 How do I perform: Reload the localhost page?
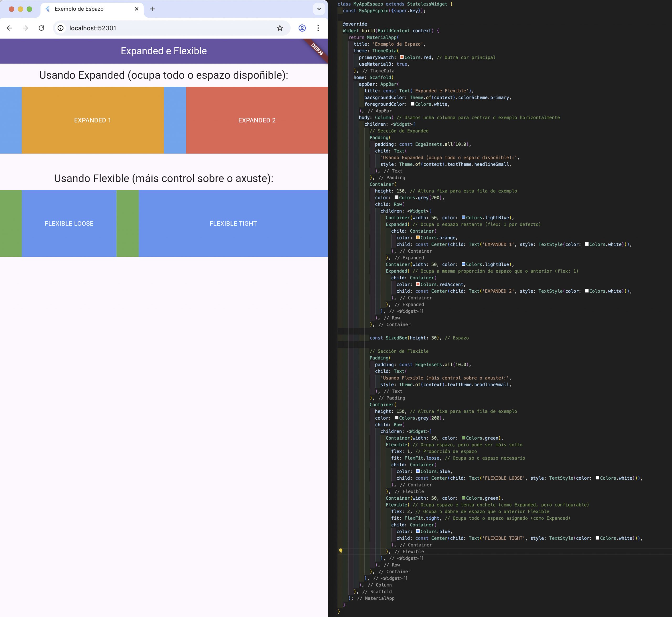coord(41,28)
